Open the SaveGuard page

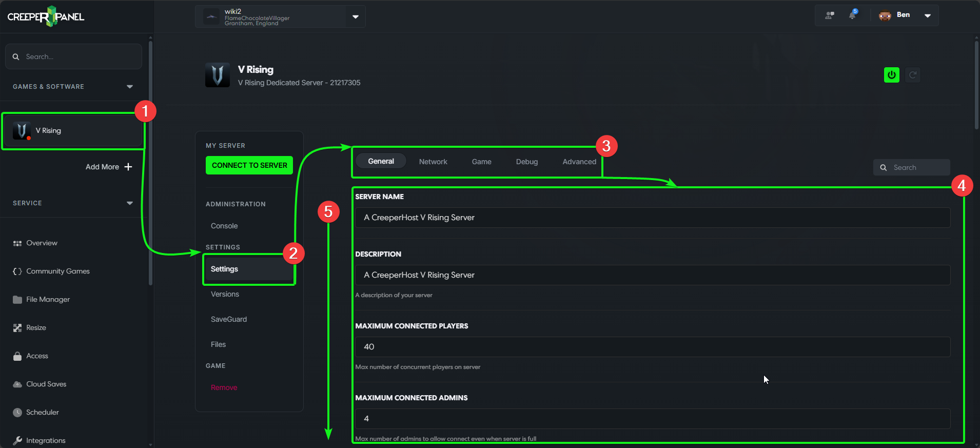229,319
